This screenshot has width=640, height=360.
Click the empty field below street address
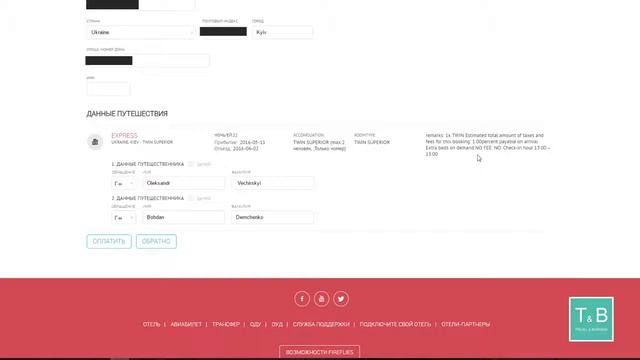(x=109, y=89)
